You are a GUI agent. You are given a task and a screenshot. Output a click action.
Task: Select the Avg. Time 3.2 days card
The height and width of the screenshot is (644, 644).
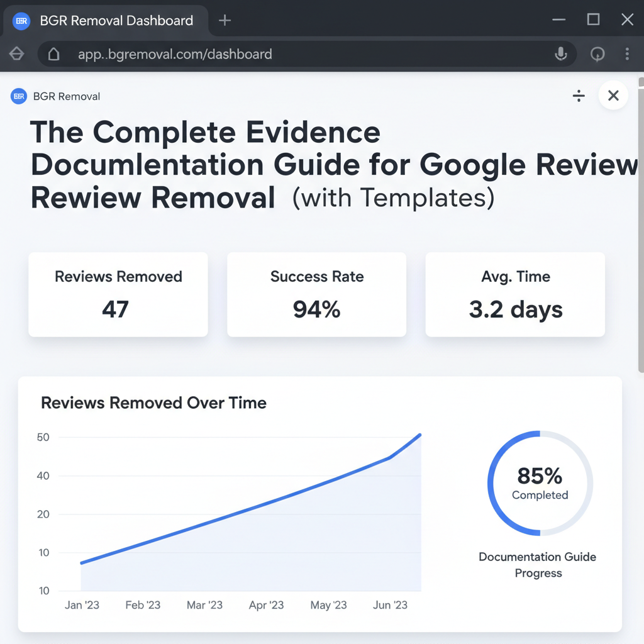(x=515, y=294)
